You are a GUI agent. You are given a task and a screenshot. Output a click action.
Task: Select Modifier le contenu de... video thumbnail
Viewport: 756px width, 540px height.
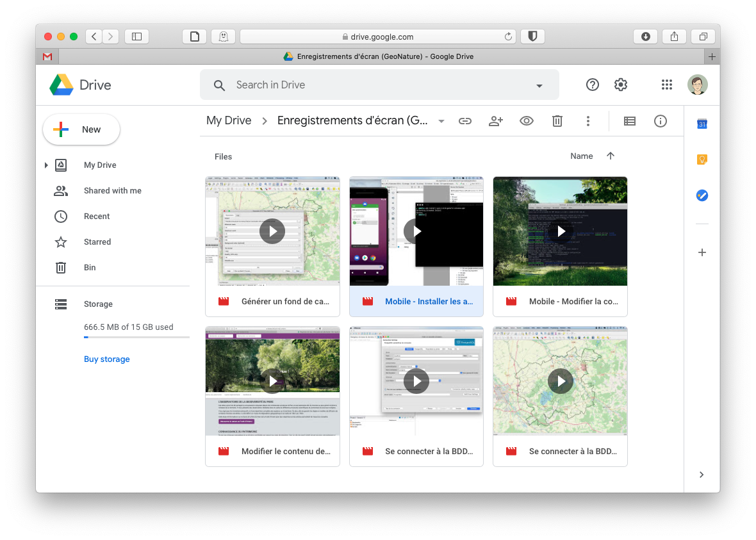click(272, 381)
